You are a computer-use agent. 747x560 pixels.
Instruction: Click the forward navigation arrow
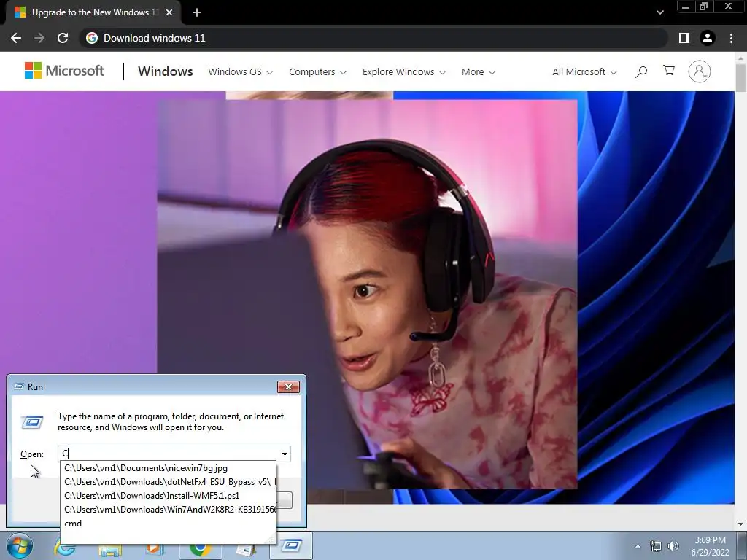coord(39,38)
